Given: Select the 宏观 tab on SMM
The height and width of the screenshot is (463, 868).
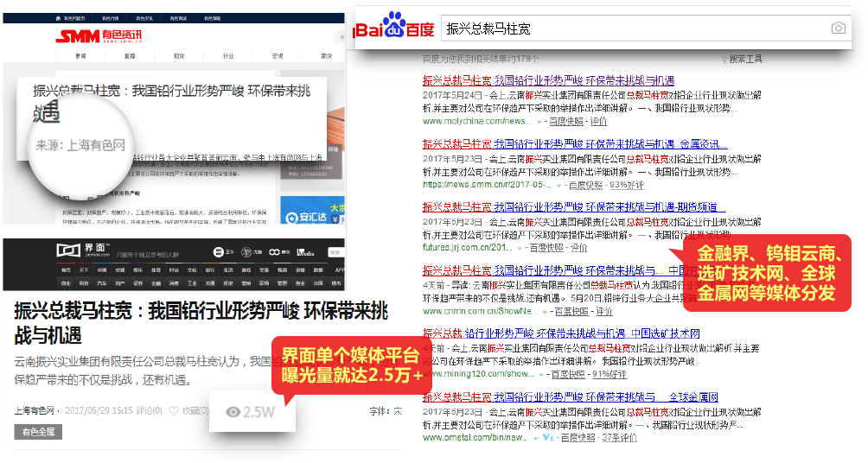Looking at the screenshot, I should [278, 56].
